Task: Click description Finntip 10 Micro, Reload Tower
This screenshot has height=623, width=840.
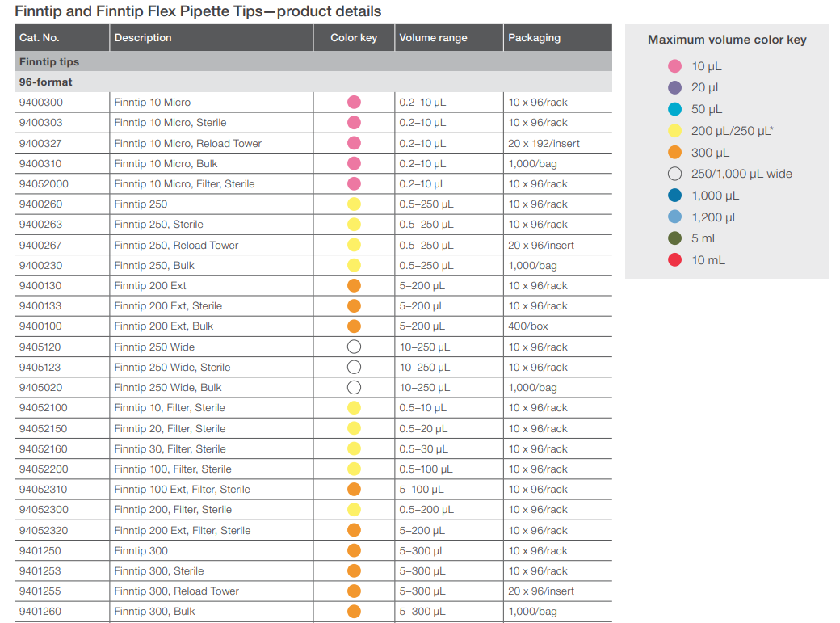Action: [x=187, y=144]
